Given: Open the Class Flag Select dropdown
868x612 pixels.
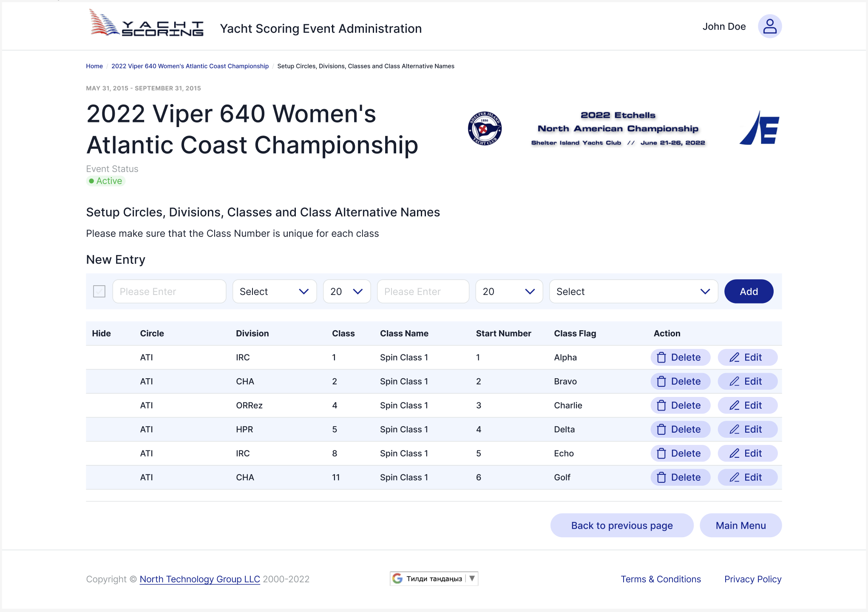Looking at the screenshot, I should [x=633, y=292].
